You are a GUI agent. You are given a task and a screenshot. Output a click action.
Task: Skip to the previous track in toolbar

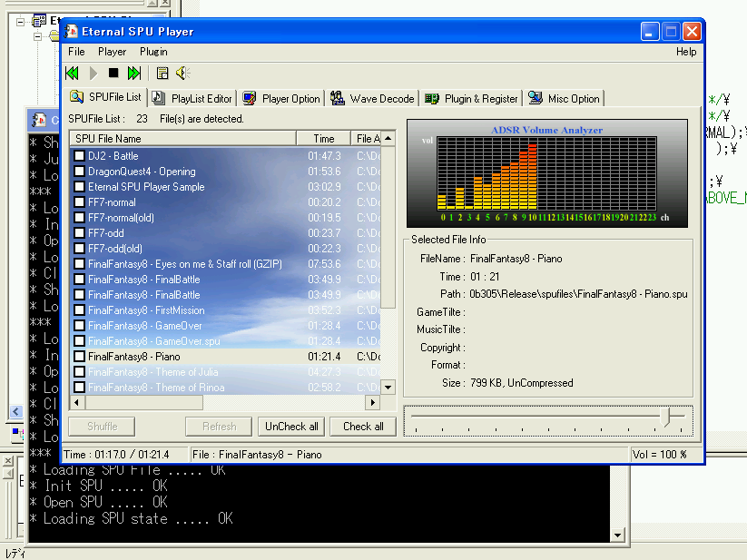73,74
